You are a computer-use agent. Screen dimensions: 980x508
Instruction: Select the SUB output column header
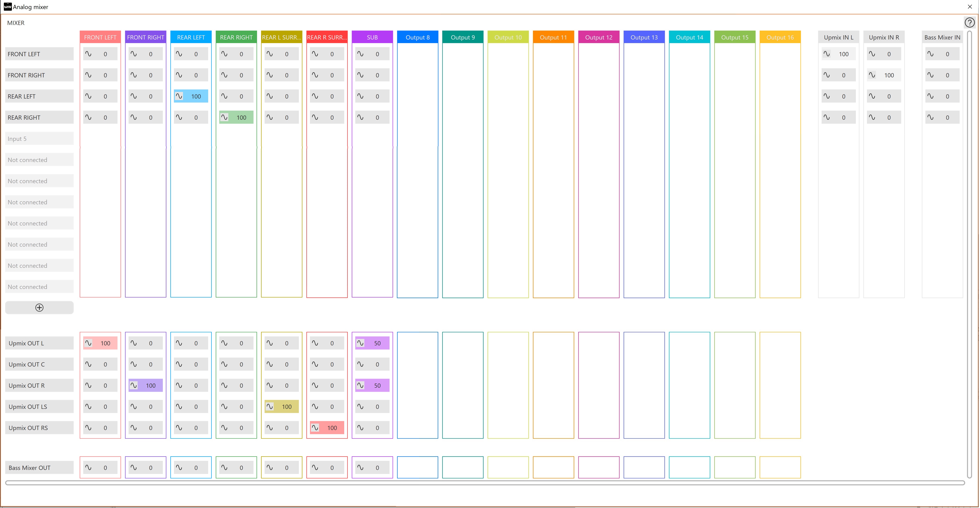pos(372,37)
